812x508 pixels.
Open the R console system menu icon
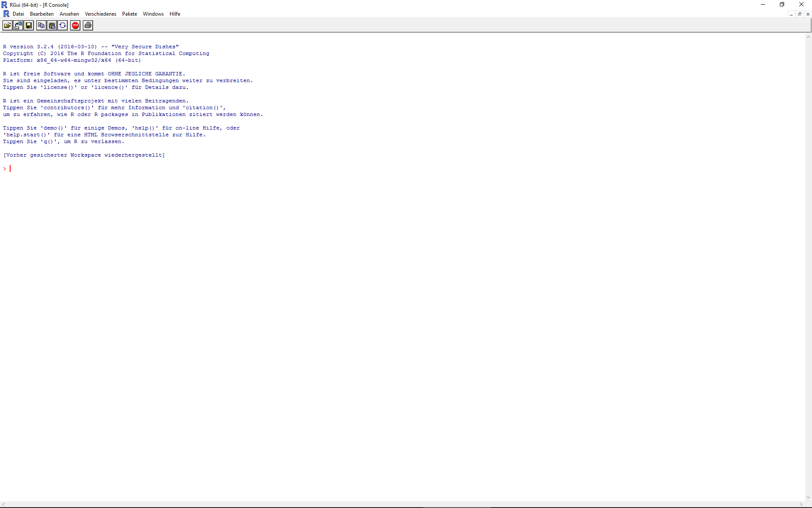pos(6,14)
